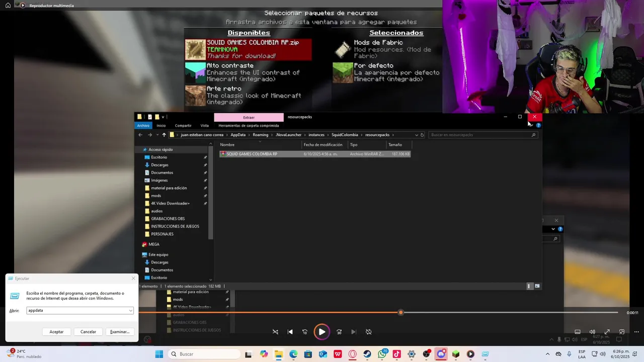Click Examinar... in the Ejecutar dialog
Screen dimensions: 644x362
coord(120,332)
